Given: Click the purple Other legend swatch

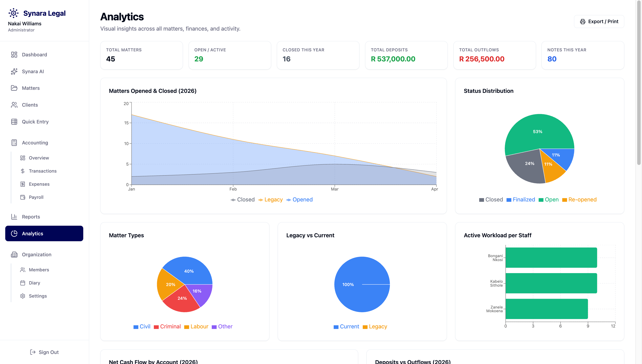Looking at the screenshot, I should (214, 327).
